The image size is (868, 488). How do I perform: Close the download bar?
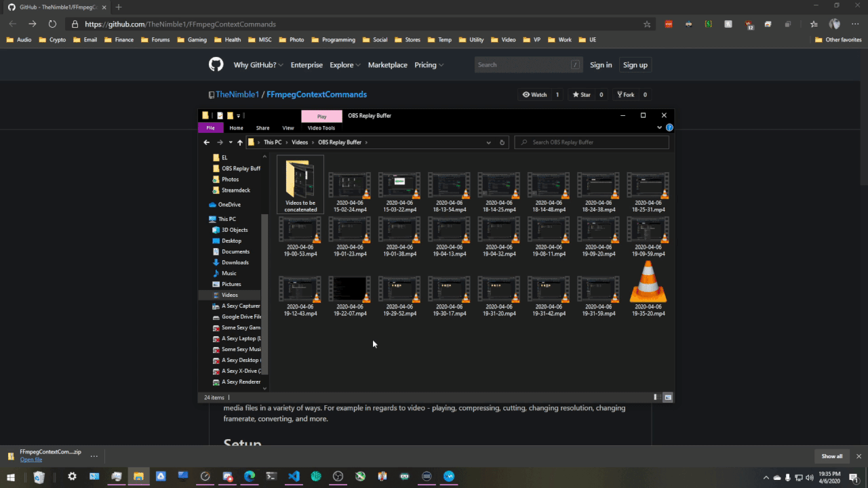pos(859,456)
